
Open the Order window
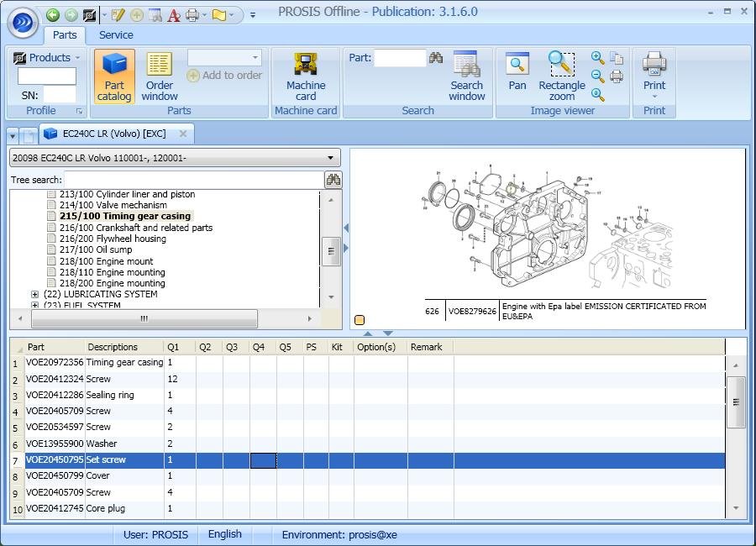coord(160,76)
